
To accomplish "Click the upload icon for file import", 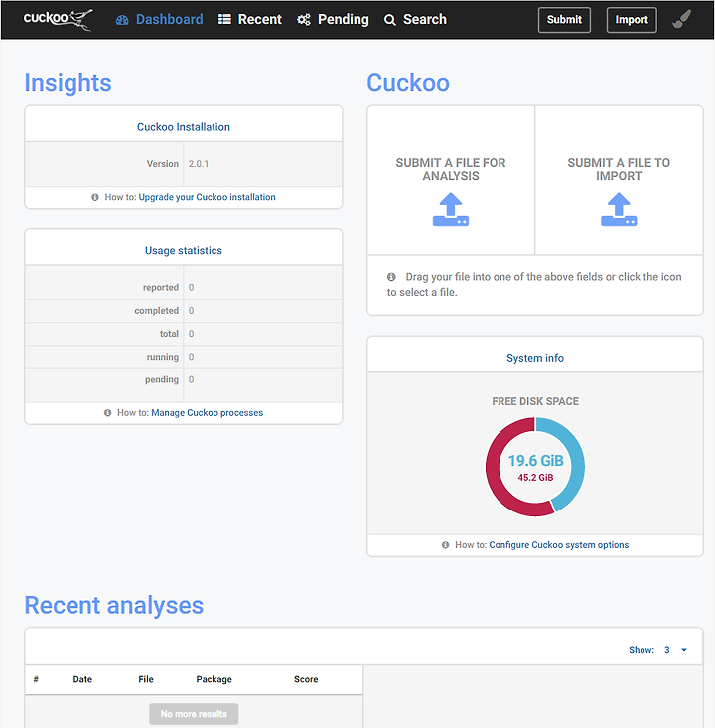I will tap(619, 210).
